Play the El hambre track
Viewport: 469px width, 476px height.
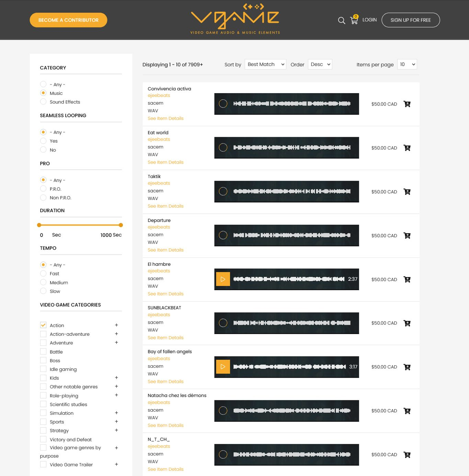[223, 279]
